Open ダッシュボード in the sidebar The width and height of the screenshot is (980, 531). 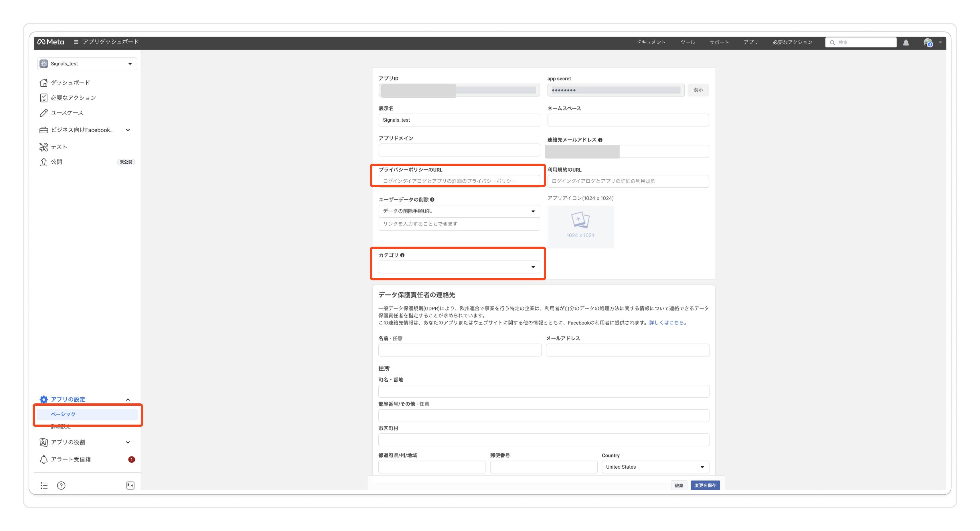70,83
